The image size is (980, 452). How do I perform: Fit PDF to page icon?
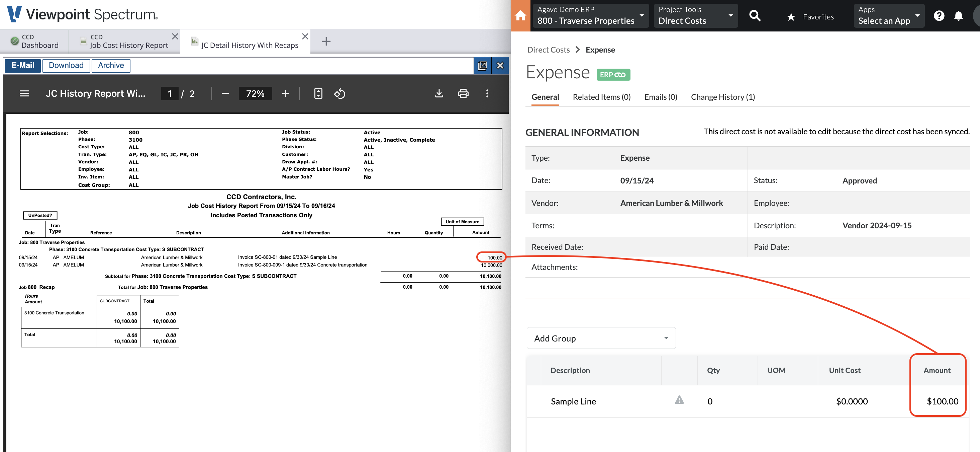[x=318, y=94]
